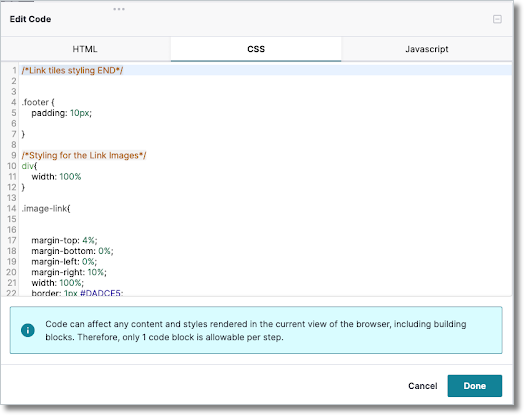Click the three-dots drag handle at top

[119, 9]
